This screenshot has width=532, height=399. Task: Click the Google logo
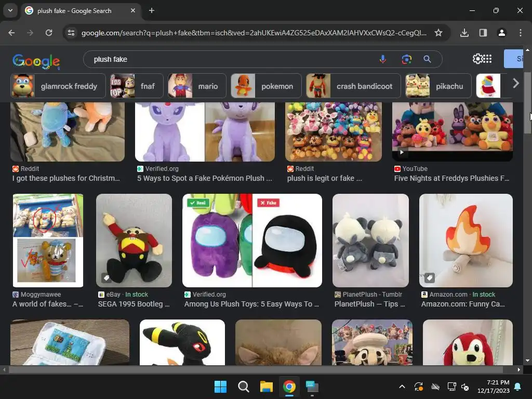click(x=36, y=61)
